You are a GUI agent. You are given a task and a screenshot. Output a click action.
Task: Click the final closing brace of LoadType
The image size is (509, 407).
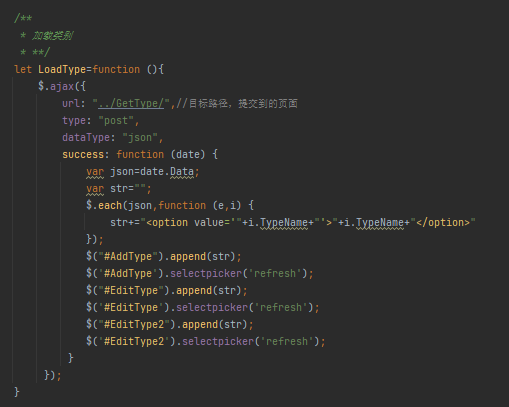coord(17,392)
